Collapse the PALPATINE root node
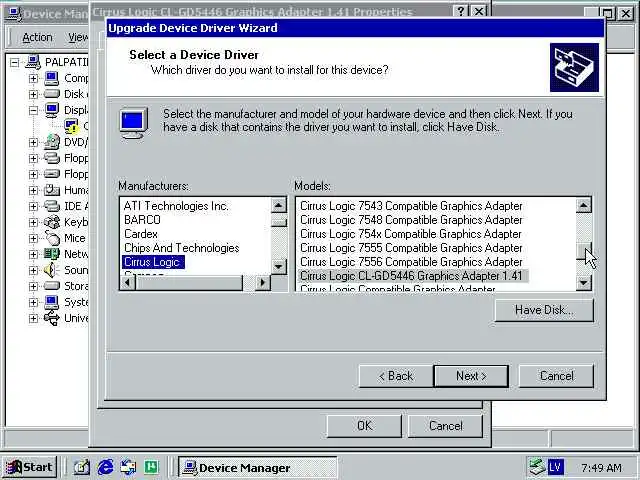Image resolution: width=640 pixels, height=480 pixels. click(x=15, y=62)
